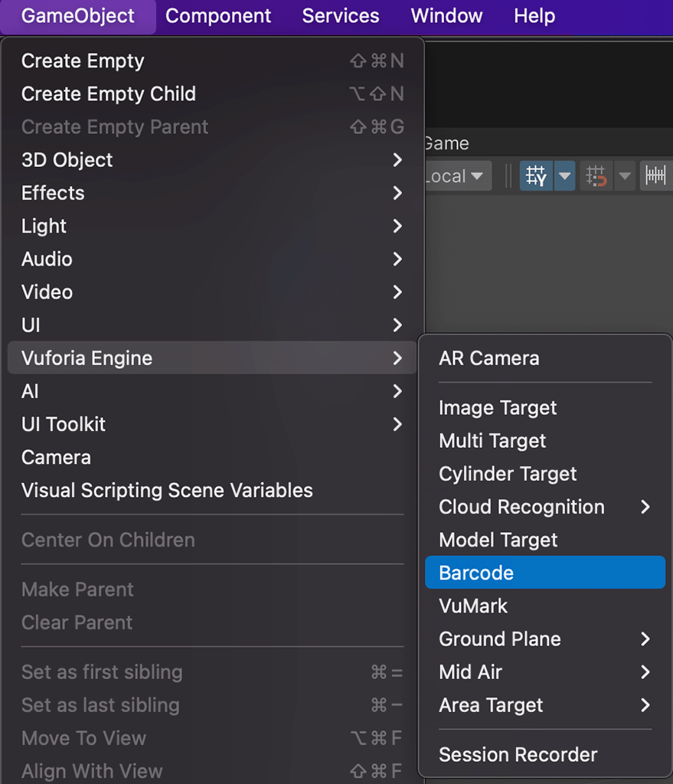Screen dimensions: 673x784
Task: Select Visual Scripting Scene Variables
Action: (167, 491)
